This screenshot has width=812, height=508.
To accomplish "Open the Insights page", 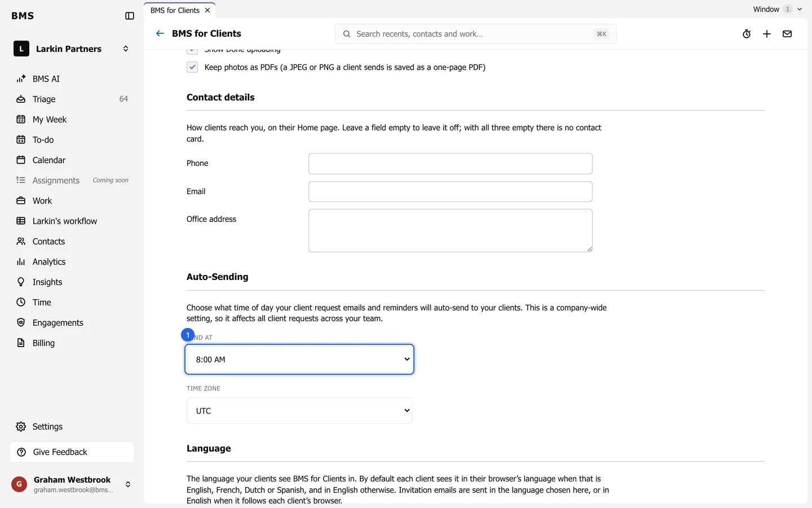I will [72, 282].
